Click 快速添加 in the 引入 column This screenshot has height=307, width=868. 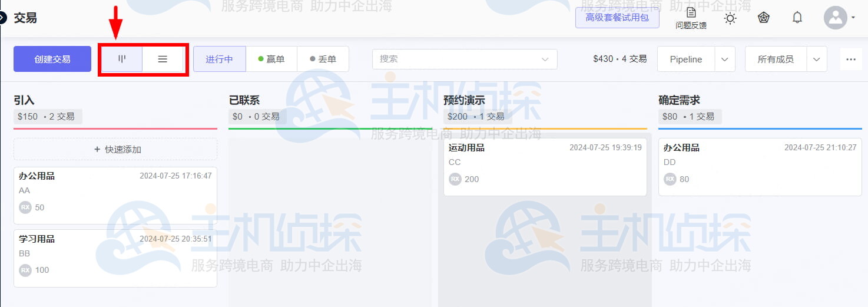point(115,149)
